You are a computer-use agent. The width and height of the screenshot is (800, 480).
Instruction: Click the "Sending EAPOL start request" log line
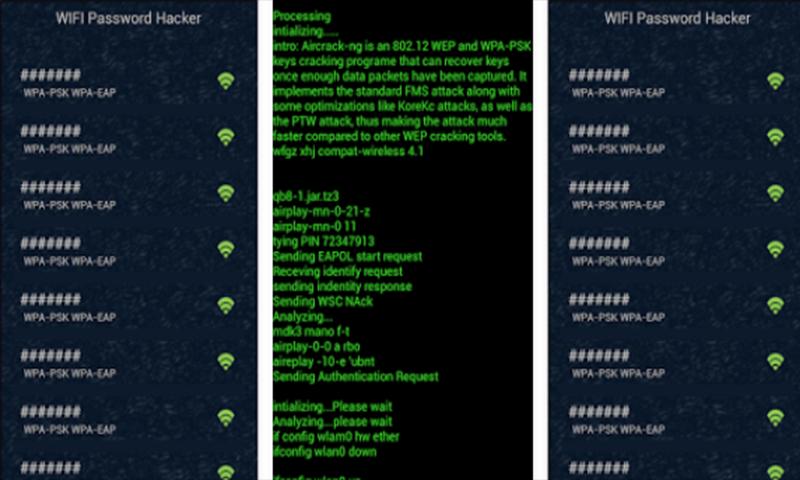click(x=347, y=256)
